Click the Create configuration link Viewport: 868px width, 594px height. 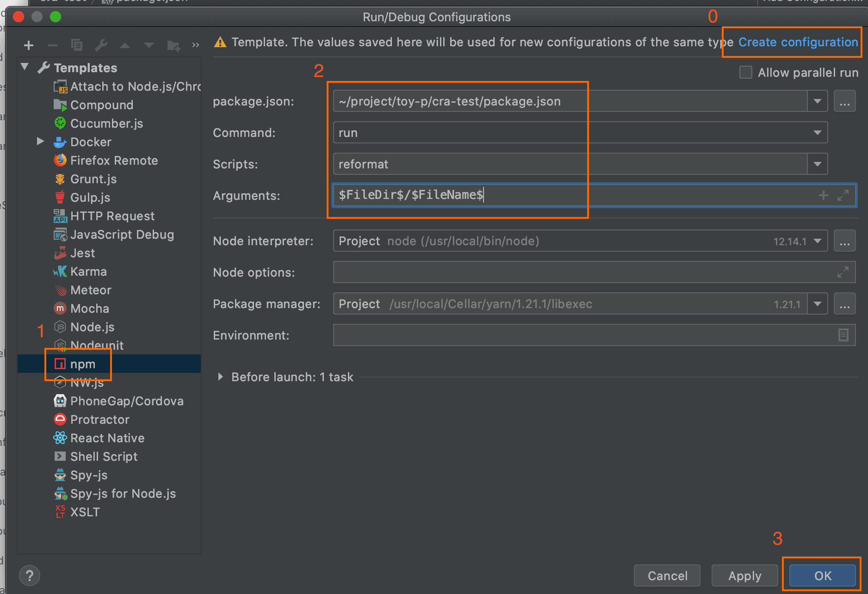tap(798, 42)
